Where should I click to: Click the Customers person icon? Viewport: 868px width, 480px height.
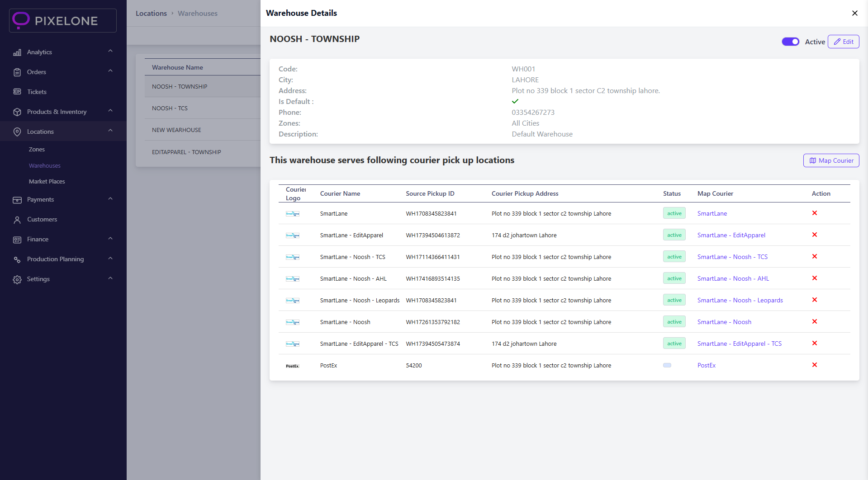(17, 220)
